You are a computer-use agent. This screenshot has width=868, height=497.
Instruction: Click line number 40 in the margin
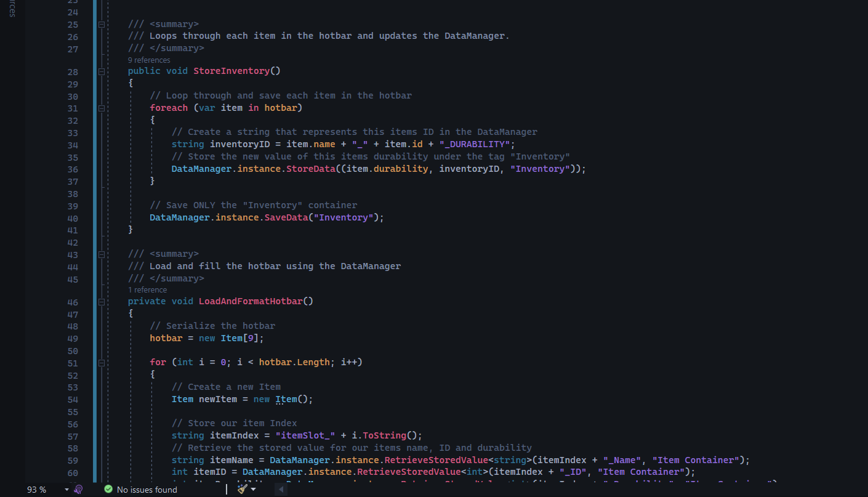pyautogui.click(x=73, y=218)
